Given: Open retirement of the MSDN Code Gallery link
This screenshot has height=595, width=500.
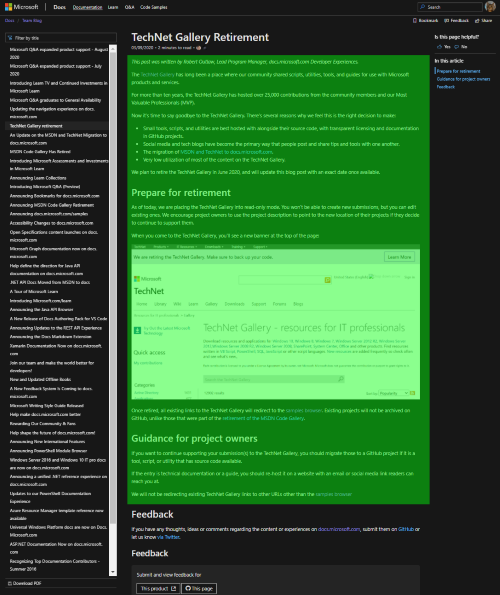Looking at the screenshot, I should (263, 418).
